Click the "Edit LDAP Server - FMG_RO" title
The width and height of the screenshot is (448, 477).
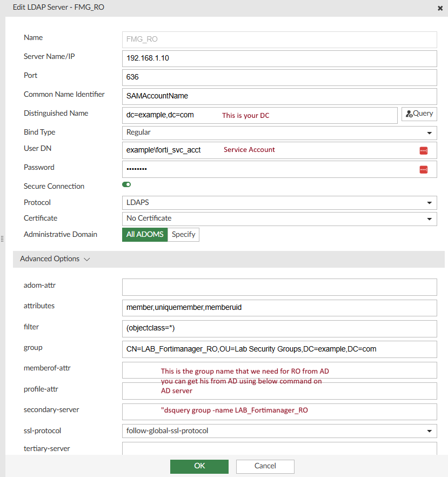coord(58,8)
